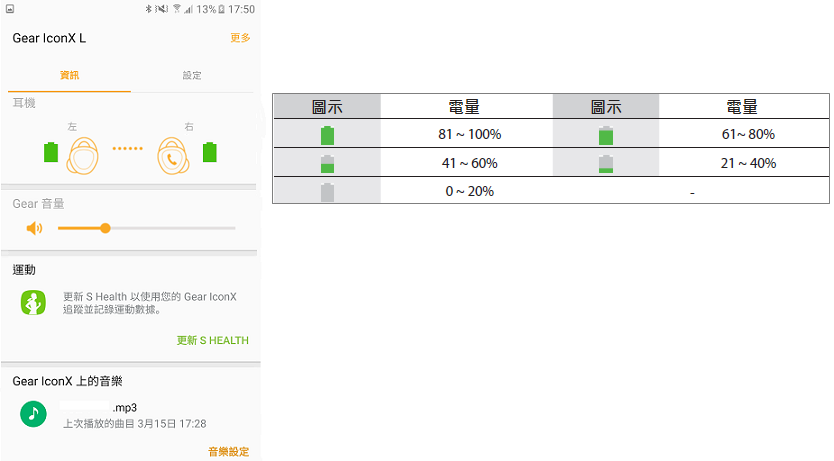Click the 13% battery percentage text
834x461 pixels.
click(206, 9)
